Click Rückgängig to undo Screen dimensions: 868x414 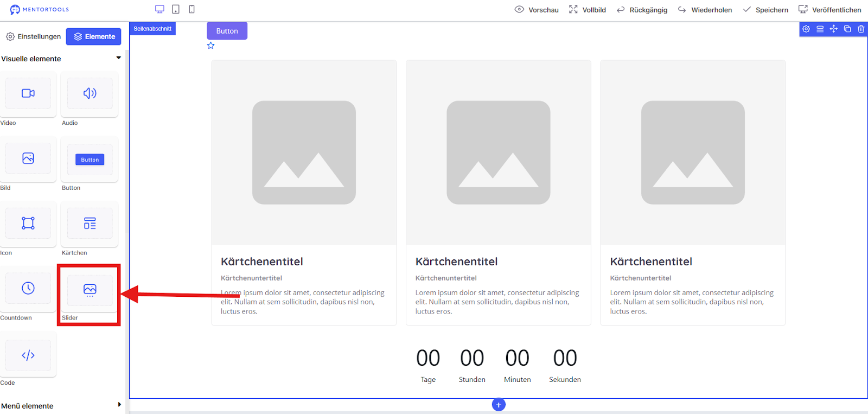click(642, 10)
